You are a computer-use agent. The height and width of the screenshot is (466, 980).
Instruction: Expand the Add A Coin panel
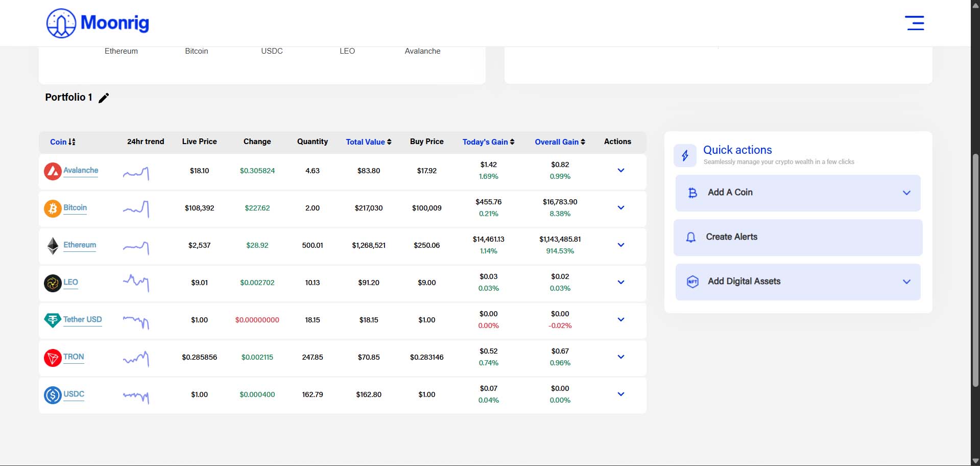(x=798, y=193)
